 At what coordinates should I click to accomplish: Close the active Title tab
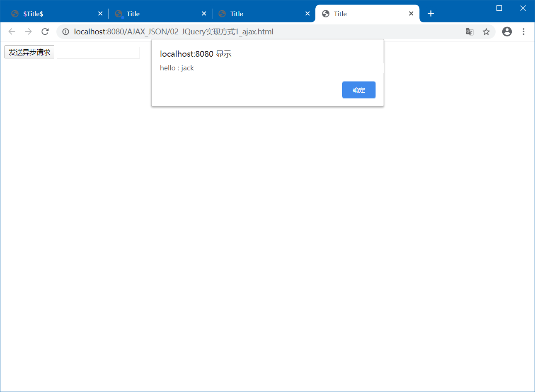pyautogui.click(x=411, y=14)
